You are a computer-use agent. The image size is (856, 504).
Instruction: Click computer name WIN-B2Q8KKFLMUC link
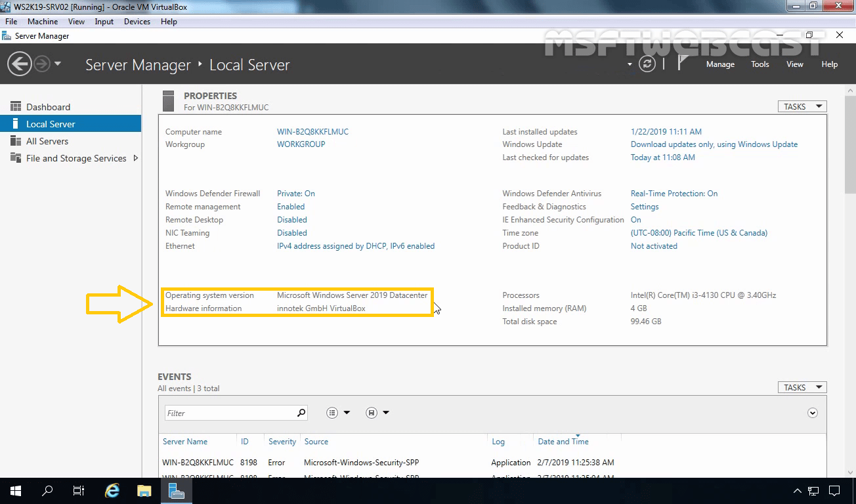[312, 132]
